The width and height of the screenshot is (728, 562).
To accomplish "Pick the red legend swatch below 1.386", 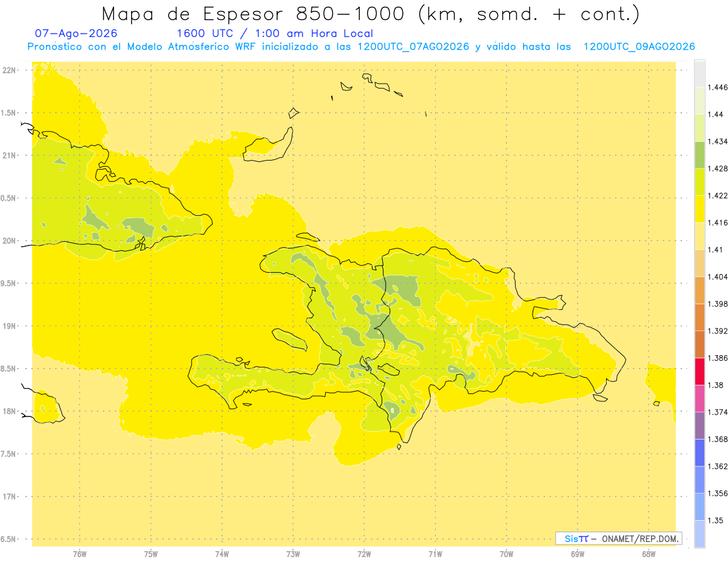I will 699,371.
